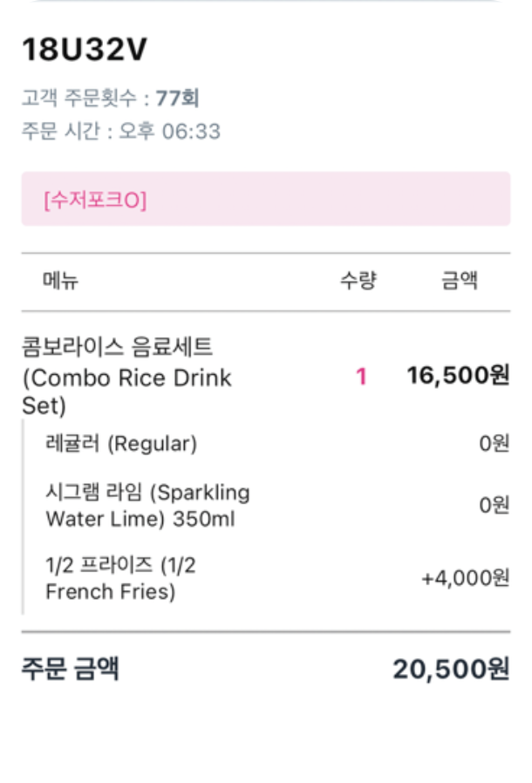Click the pink 수저포크O request banner

tap(265, 200)
